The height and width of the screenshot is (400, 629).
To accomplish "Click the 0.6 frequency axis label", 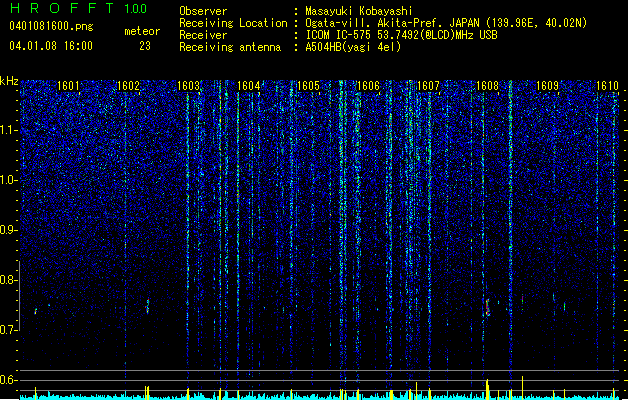I will (9, 380).
